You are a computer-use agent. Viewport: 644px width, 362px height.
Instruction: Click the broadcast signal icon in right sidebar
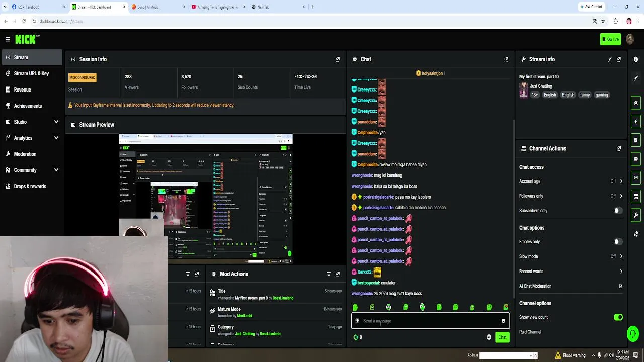coord(636,177)
